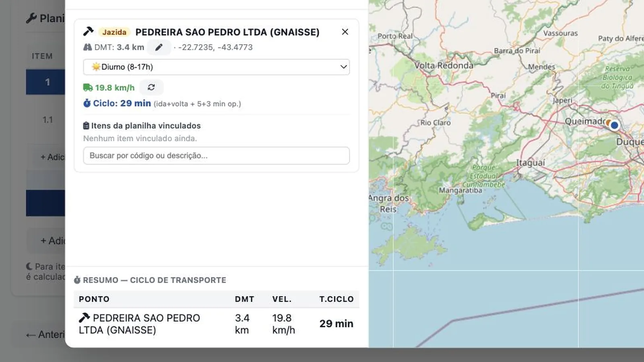Open the Diurno (8-17h) shift dropdown
644x362 pixels.
217,67
